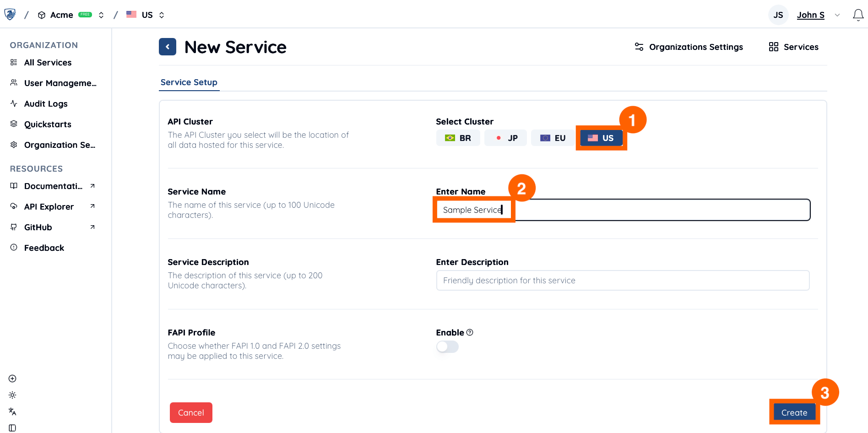Viewport: 868px width, 433px height.
Task: Open John S profile link
Action: pyautogui.click(x=810, y=15)
